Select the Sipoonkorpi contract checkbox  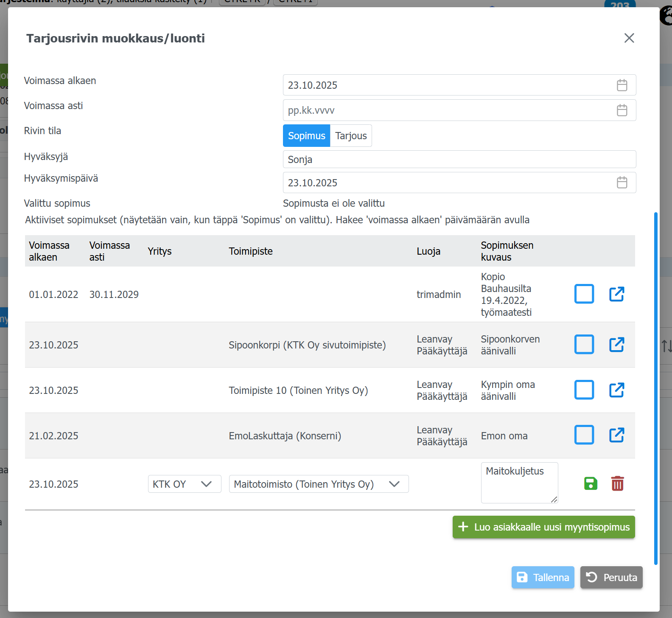(584, 345)
